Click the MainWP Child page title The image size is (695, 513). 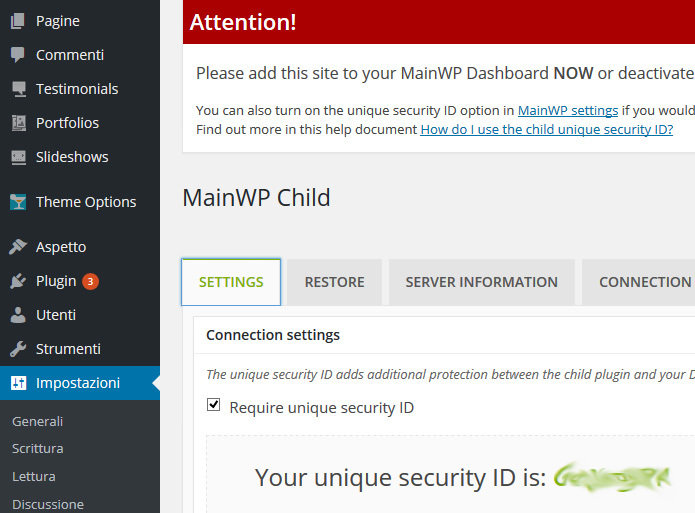coord(256,198)
